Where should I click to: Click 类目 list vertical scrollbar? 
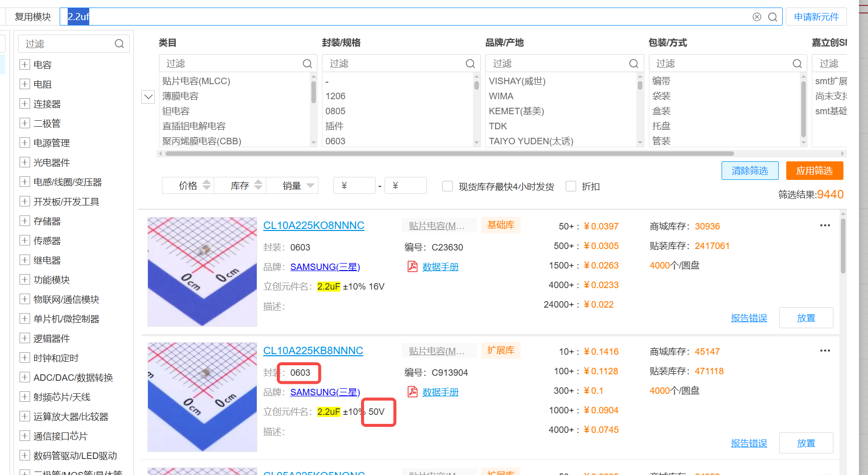pos(313,92)
